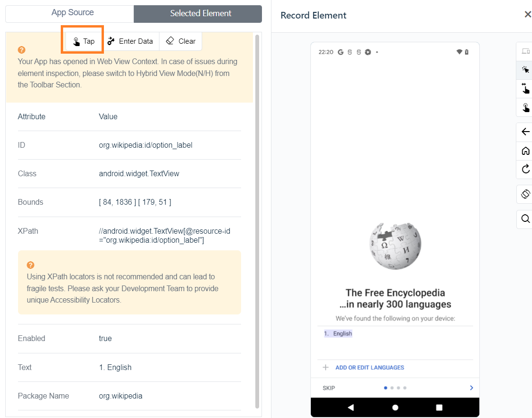The image size is (532, 418).
Task: Select the Selected Element tab
Action: (198, 14)
